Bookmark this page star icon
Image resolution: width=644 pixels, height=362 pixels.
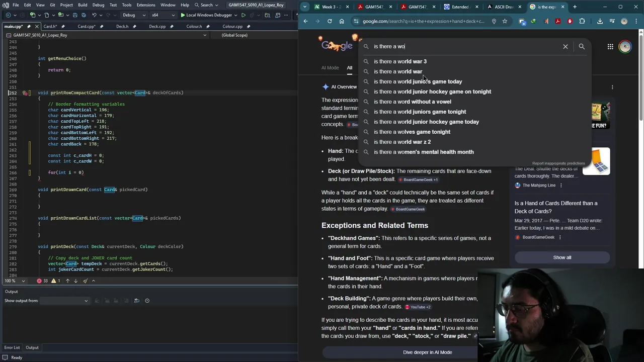pos(505,21)
